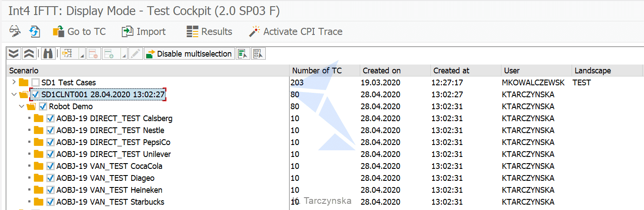
Task: Collapse all nodes with double-up arrows icon
Action: pyautogui.click(x=29, y=54)
